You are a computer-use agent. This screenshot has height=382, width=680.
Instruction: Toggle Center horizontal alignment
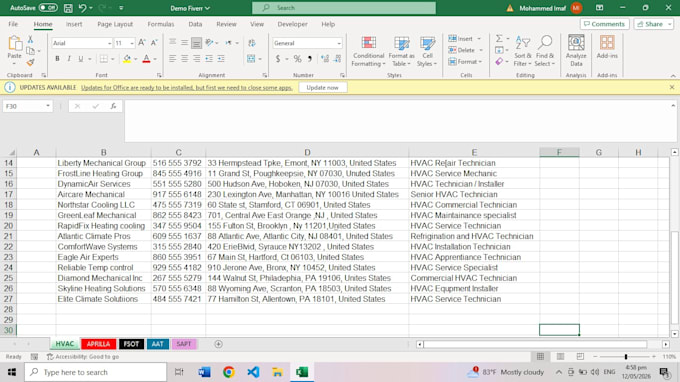185,59
